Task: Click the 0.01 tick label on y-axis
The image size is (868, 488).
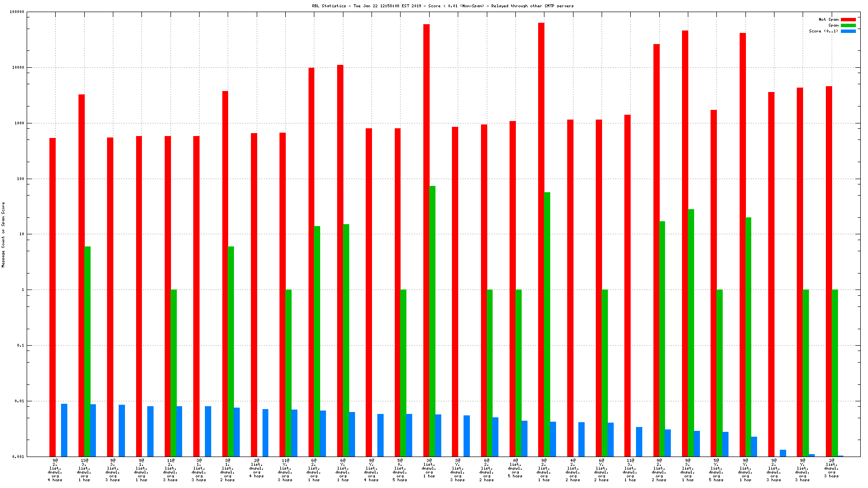Action: (19, 401)
